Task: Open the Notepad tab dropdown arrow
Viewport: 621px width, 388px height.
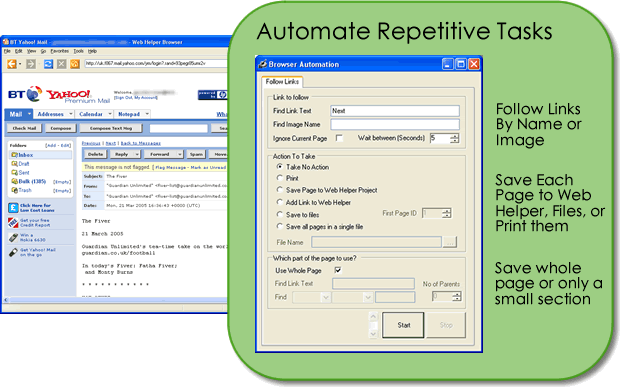Action: point(147,114)
